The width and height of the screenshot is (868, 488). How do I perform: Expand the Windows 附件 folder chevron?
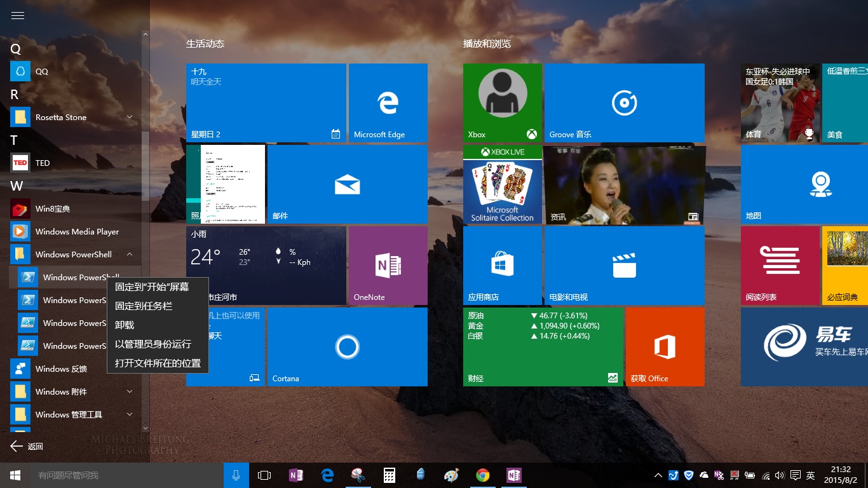pos(130,391)
